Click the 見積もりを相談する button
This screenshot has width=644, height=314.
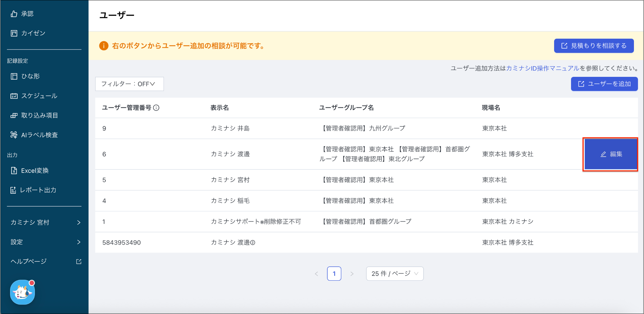coord(594,46)
